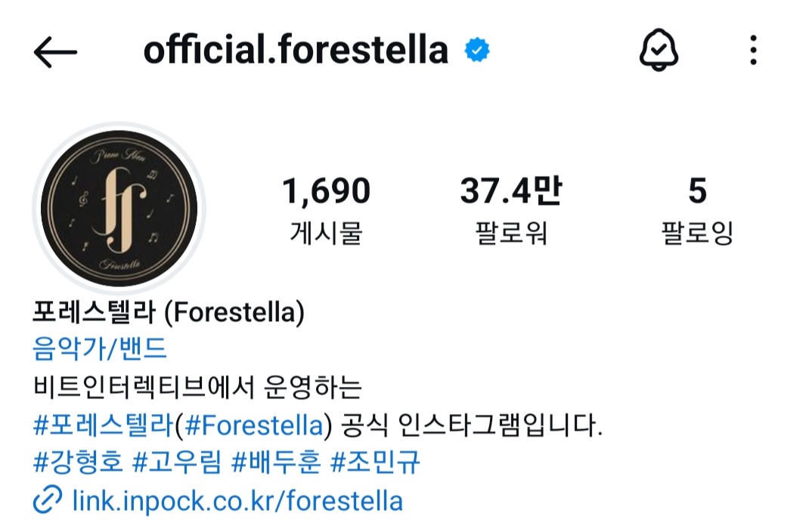
Task: Open the #배두훈 hashtag
Action: [x=276, y=462]
